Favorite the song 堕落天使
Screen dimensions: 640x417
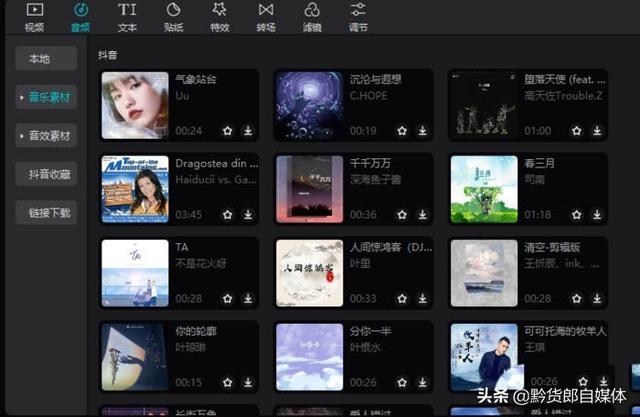(x=576, y=131)
